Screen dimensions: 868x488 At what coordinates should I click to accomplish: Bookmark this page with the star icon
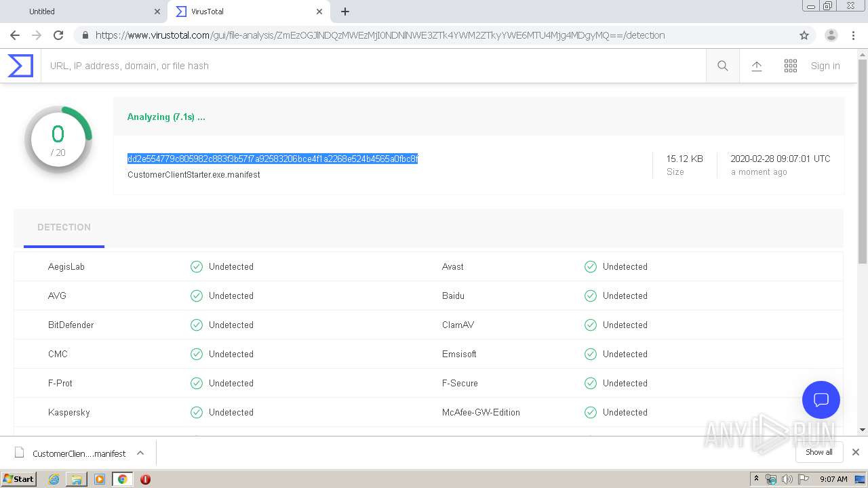pos(804,35)
